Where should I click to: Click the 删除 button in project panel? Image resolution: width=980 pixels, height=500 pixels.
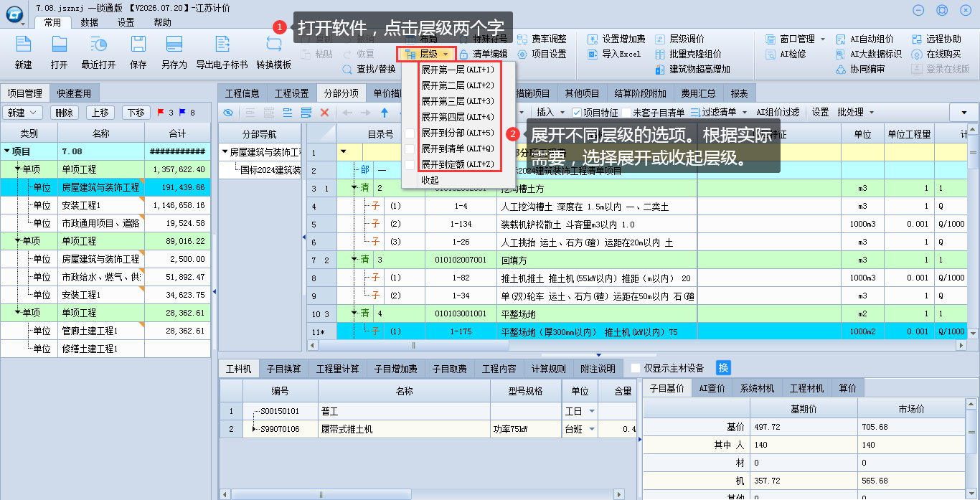65,113
